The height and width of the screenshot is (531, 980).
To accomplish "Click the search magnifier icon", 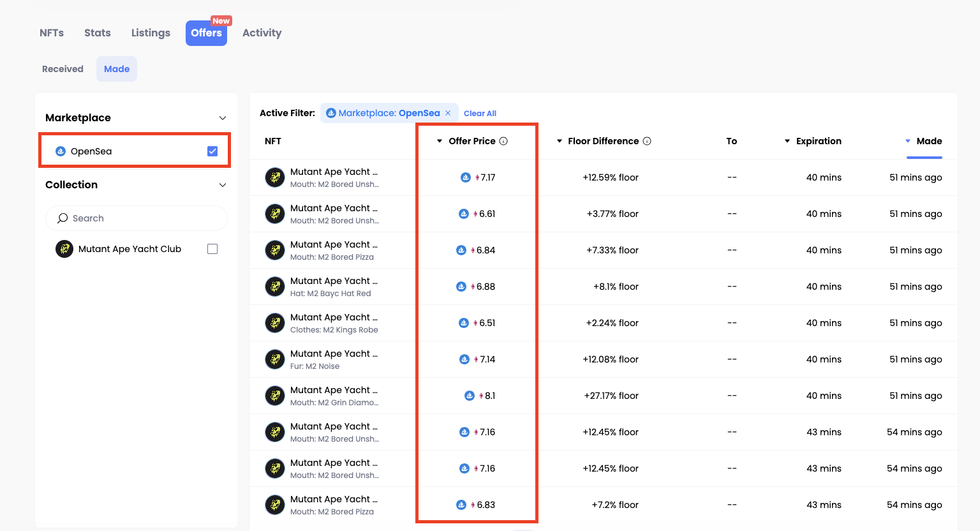I will coord(63,218).
